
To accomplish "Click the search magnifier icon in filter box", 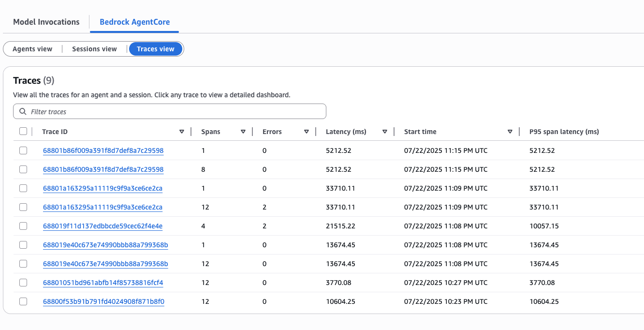I will tap(23, 112).
